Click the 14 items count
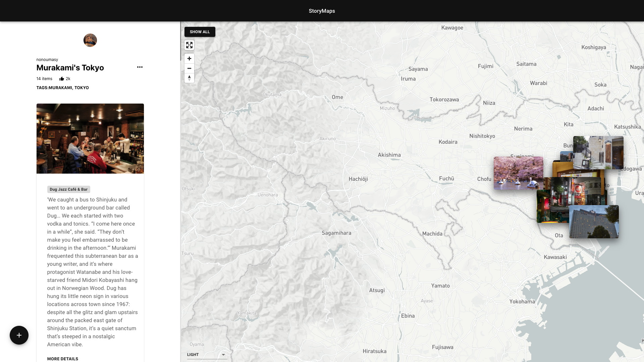This screenshot has height=362, width=644. (44, 79)
